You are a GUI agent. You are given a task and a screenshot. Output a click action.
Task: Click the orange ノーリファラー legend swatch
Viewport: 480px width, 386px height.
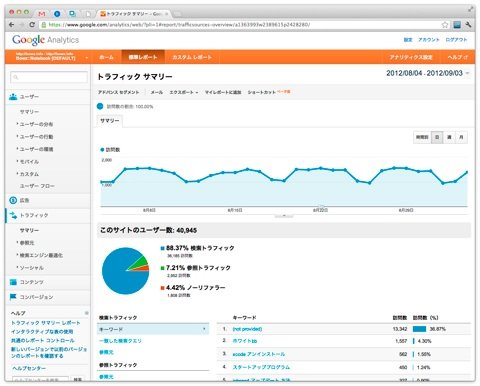162,288
